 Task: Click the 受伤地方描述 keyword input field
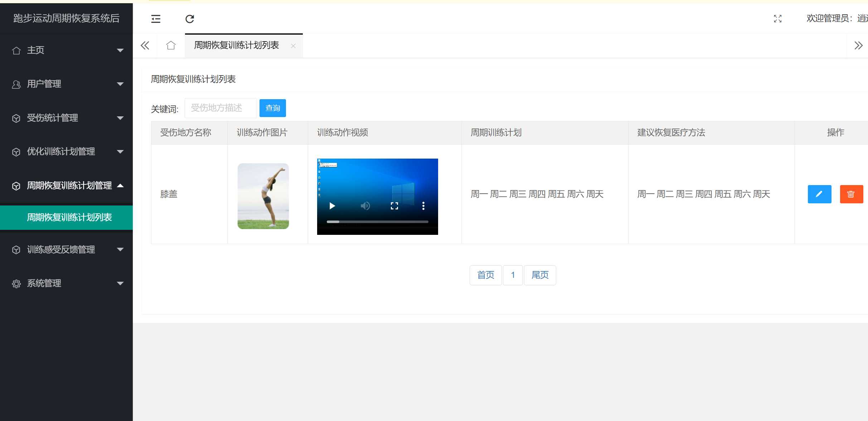click(x=220, y=108)
